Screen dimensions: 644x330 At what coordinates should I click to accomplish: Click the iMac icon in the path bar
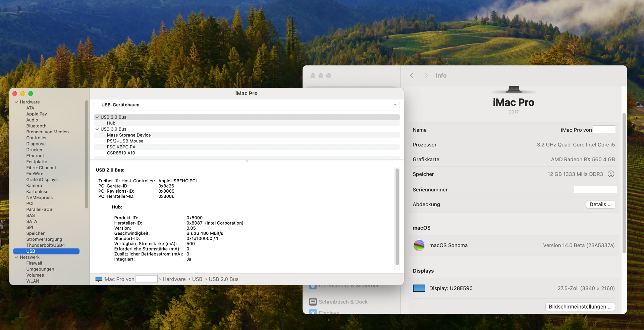pyautogui.click(x=99, y=279)
